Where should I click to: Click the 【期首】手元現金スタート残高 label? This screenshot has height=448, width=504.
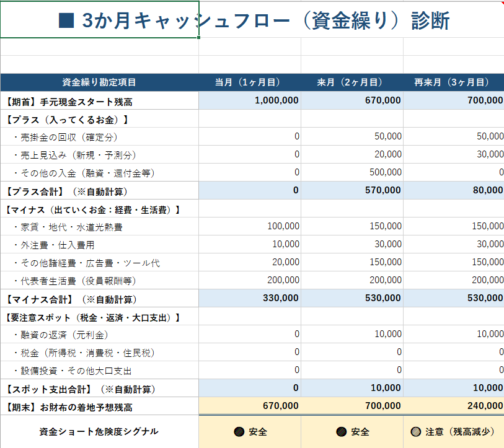point(68,102)
